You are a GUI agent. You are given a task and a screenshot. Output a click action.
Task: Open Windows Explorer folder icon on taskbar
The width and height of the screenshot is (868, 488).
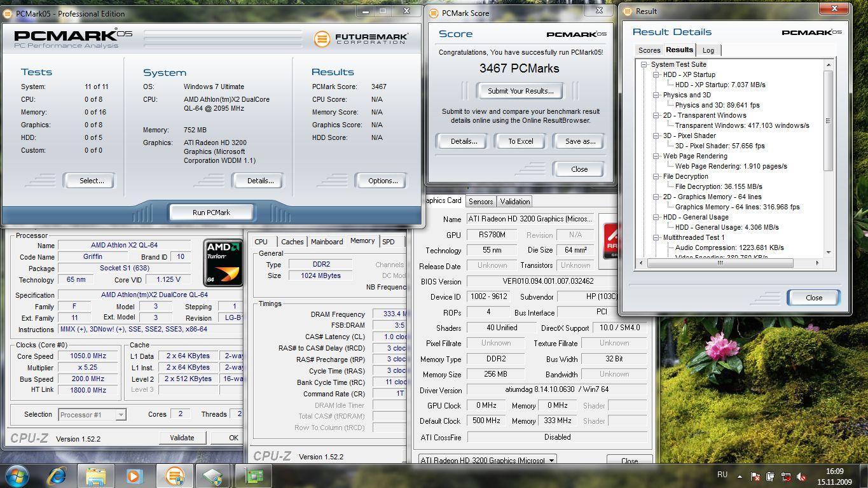click(x=96, y=475)
